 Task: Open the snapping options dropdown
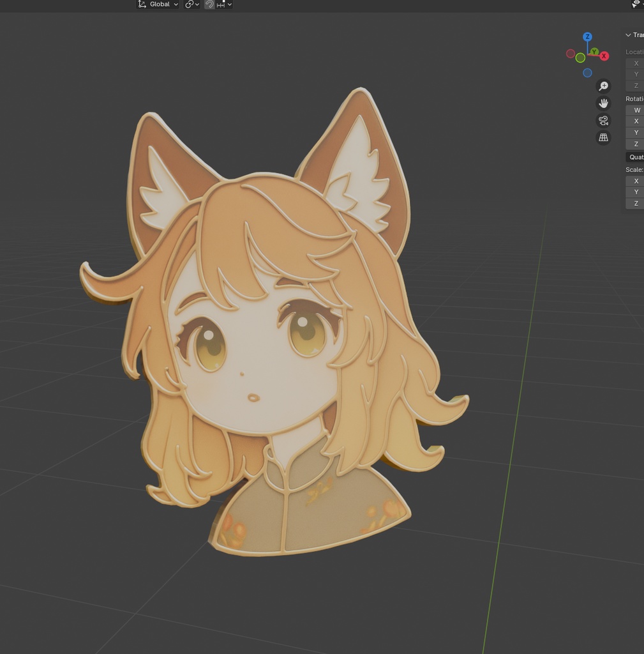[224, 4]
